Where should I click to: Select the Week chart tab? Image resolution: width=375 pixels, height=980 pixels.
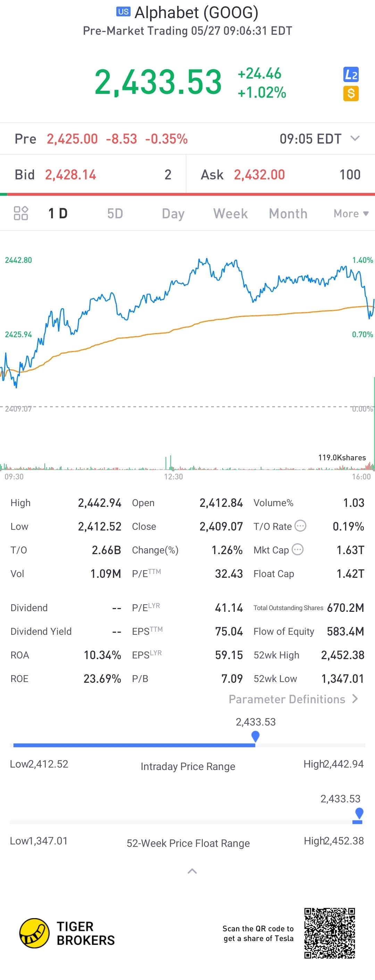(x=230, y=213)
